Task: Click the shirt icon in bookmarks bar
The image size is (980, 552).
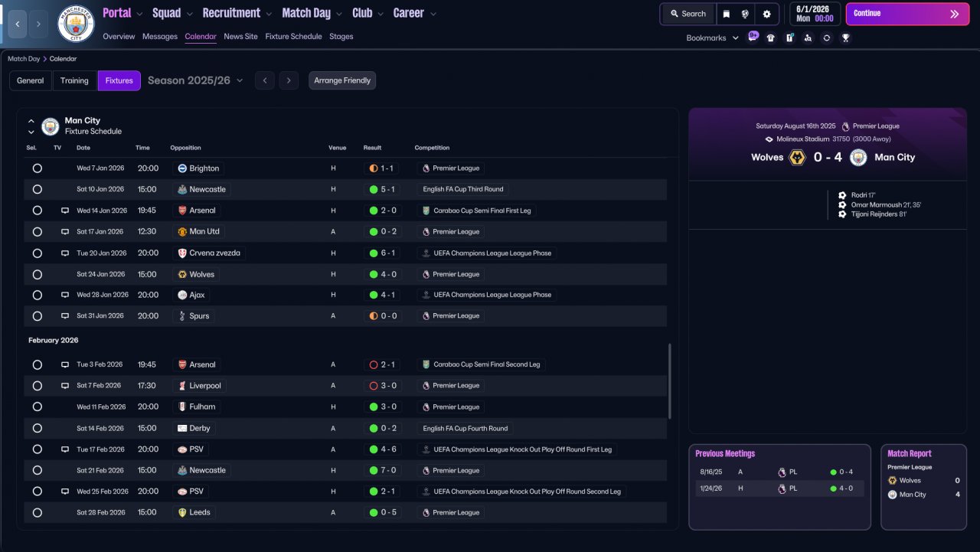Action: tap(771, 38)
